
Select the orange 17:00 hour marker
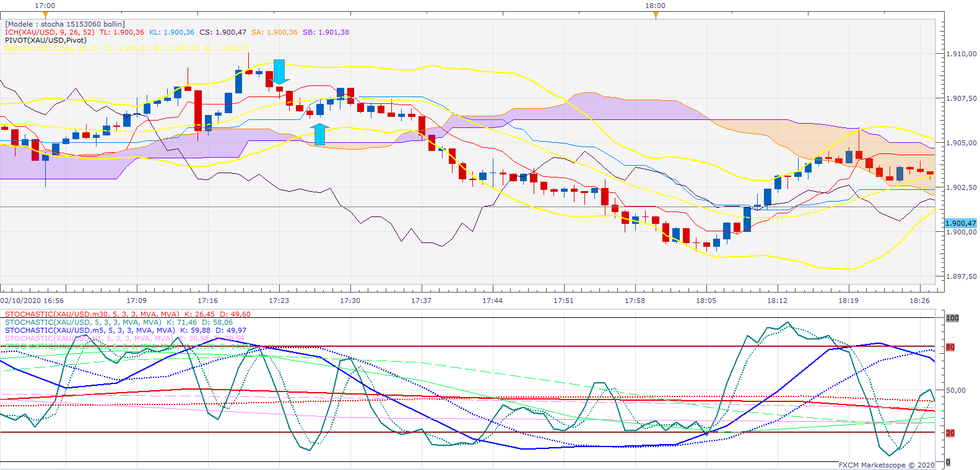pos(45,15)
